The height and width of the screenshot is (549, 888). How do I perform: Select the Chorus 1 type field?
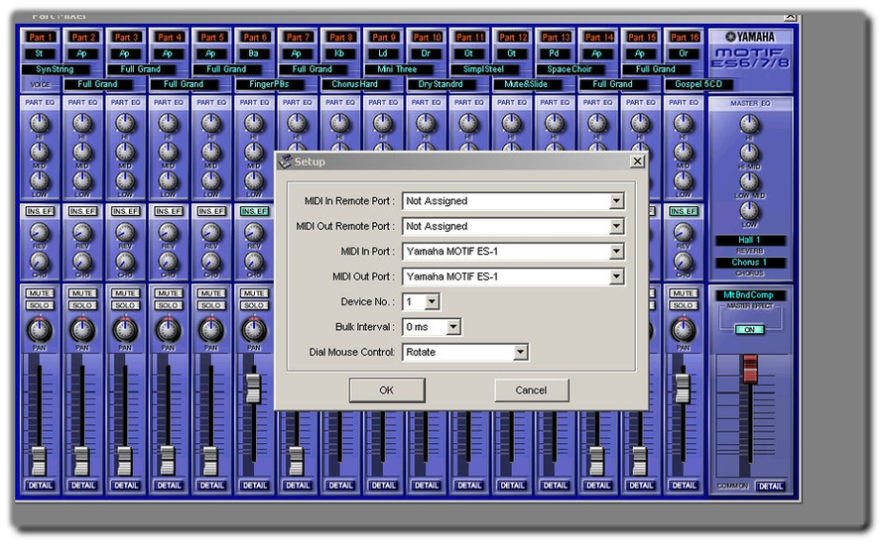750,263
